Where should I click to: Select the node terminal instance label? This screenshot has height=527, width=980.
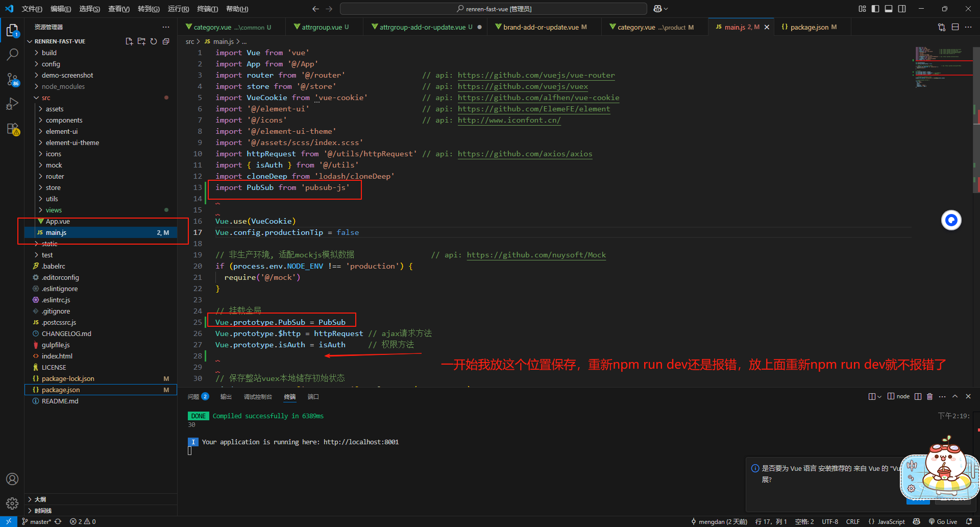(x=898, y=396)
